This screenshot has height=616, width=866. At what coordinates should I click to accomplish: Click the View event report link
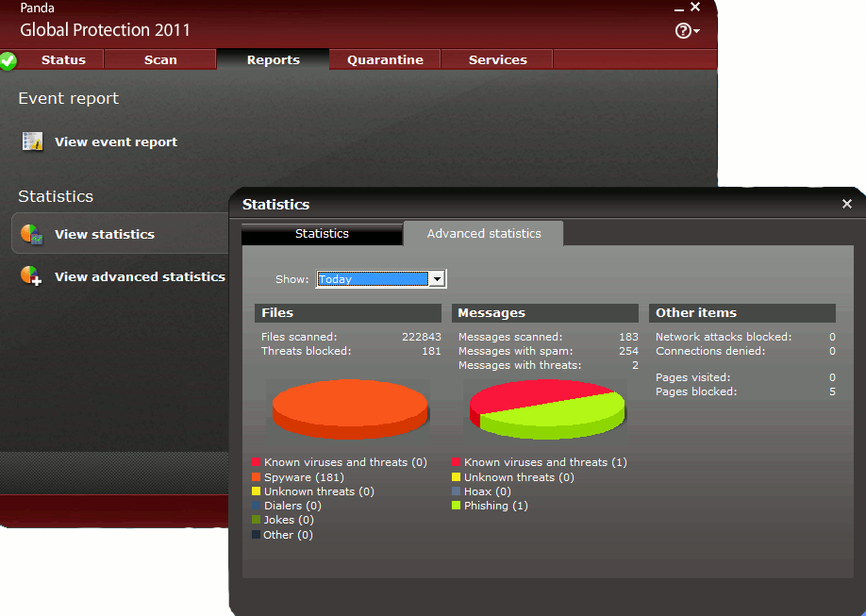116,142
